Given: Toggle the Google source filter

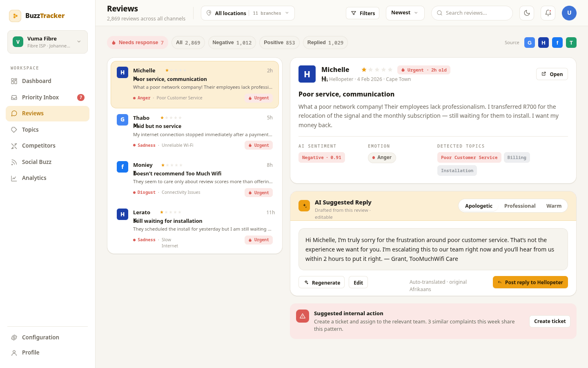Looking at the screenshot, I should click(x=530, y=43).
